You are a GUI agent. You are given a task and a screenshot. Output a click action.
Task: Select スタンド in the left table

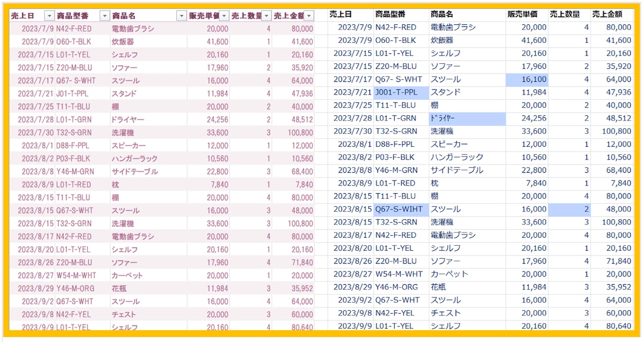124,93
